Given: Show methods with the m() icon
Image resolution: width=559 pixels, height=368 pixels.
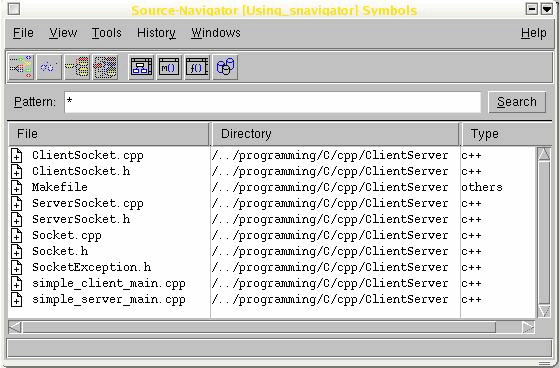Looking at the screenshot, I should click(169, 67).
